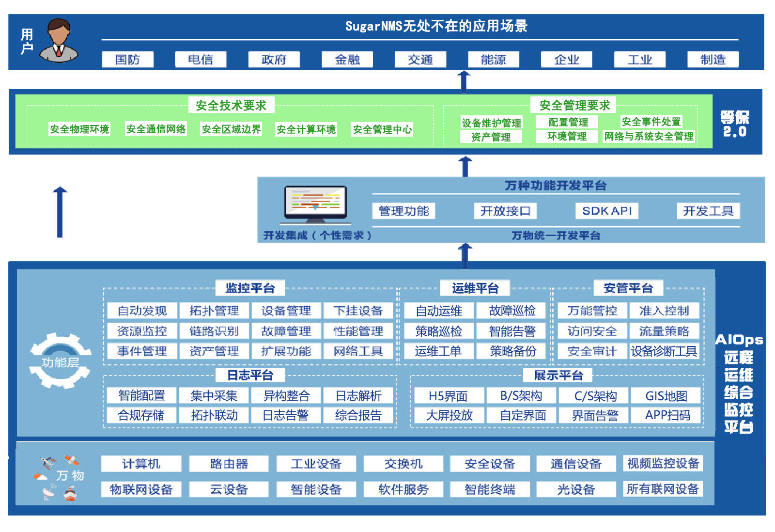Viewport: 775px width, 532px height.
Task: Click 安全计算环境 label
Action: click(306, 129)
